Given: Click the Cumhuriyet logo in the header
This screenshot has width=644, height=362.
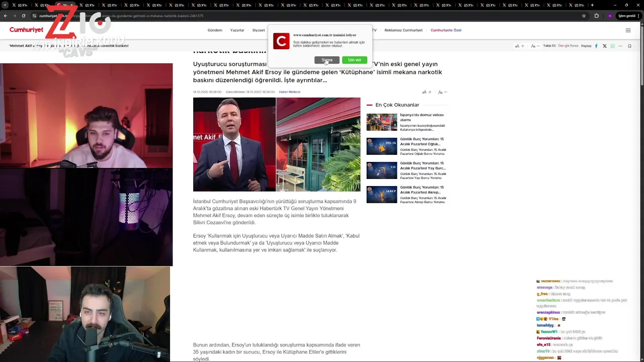Looking at the screenshot, I should pyautogui.click(x=26, y=30).
